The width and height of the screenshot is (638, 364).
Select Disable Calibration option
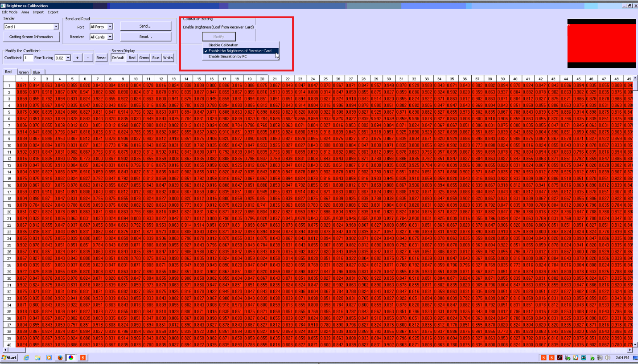(223, 45)
